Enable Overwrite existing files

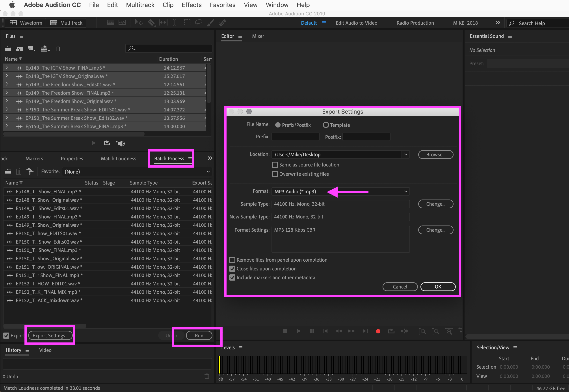pyautogui.click(x=275, y=174)
